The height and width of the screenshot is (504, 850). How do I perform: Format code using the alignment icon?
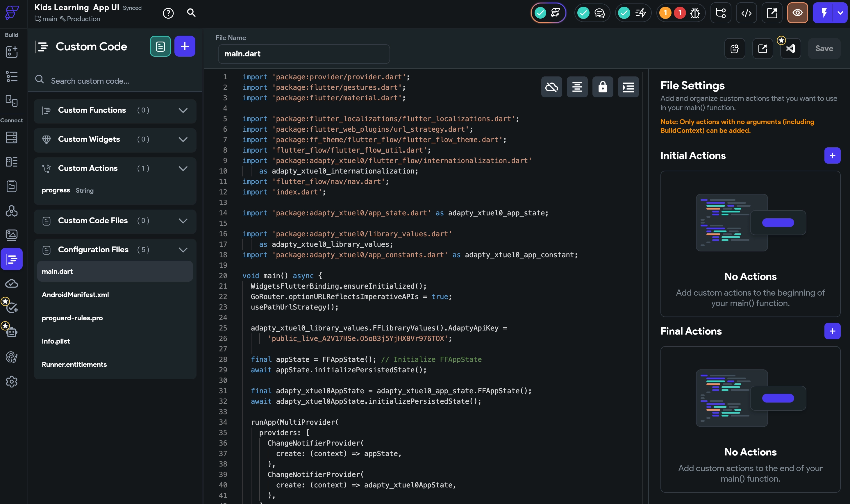click(577, 87)
